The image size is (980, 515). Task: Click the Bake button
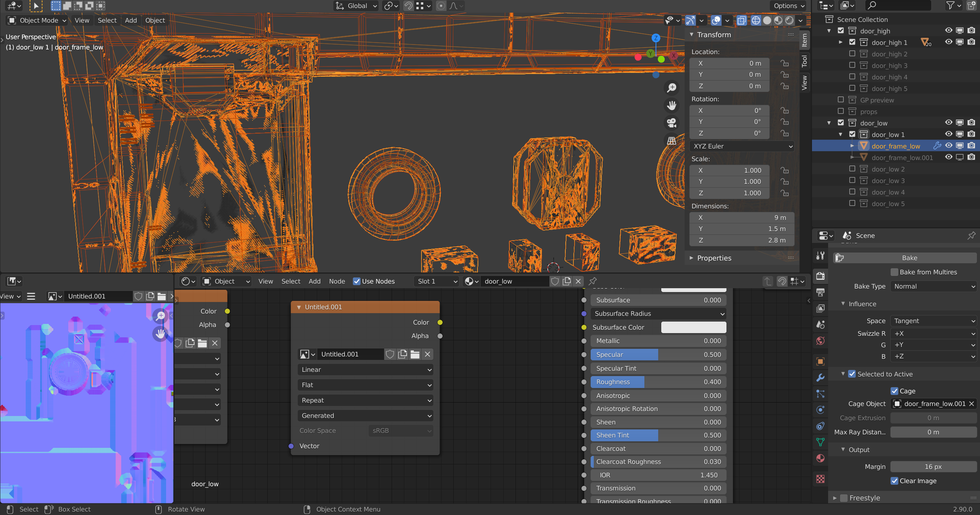(909, 258)
